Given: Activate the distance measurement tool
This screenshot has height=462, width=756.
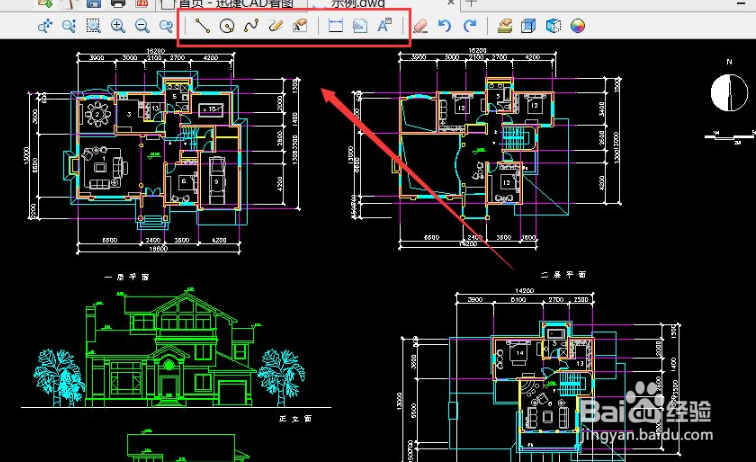Looking at the screenshot, I should pos(336,26).
